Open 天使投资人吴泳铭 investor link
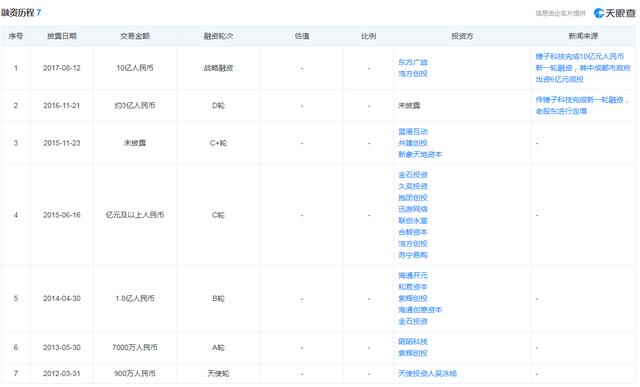This screenshot has height=387, width=640. coord(427,373)
